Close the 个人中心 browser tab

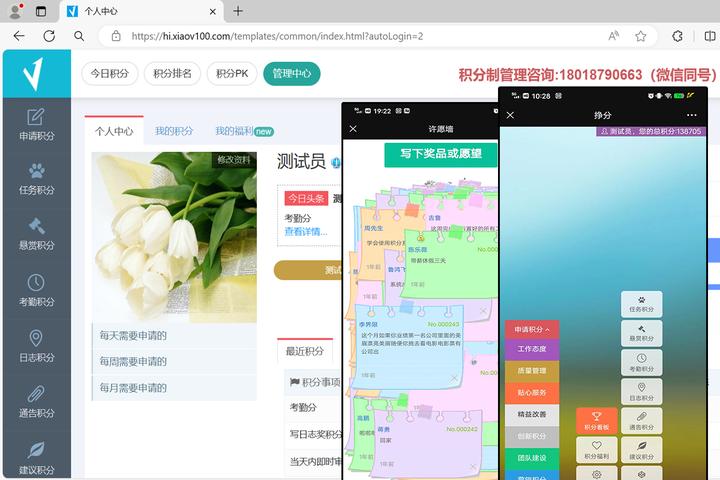tap(213, 11)
